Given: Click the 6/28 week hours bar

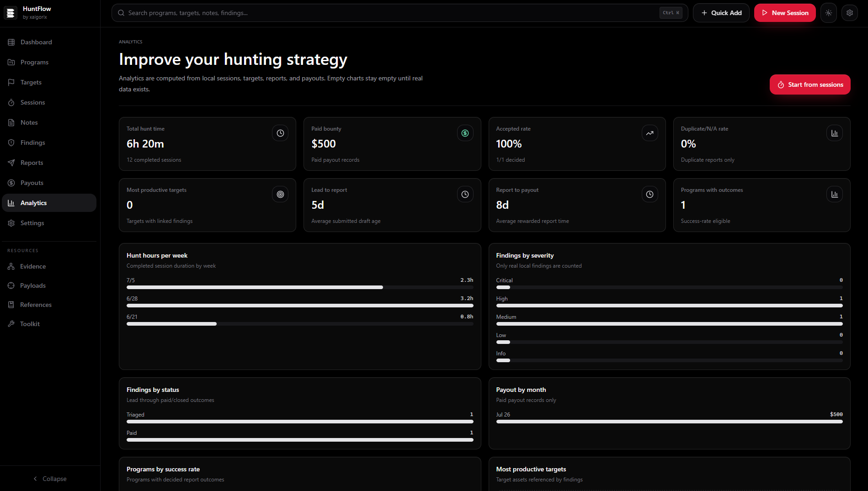Looking at the screenshot, I should pyautogui.click(x=300, y=306).
